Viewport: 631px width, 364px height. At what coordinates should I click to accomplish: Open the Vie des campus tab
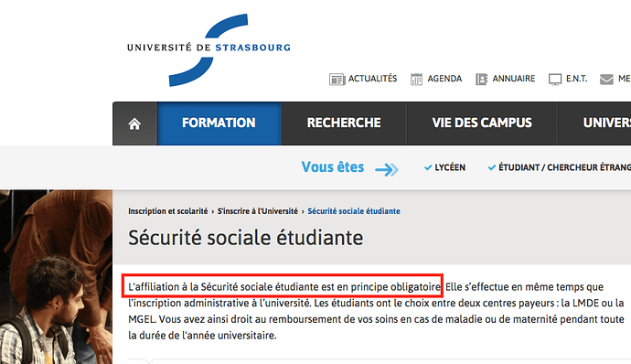pyautogui.click(x=482, y=123)
